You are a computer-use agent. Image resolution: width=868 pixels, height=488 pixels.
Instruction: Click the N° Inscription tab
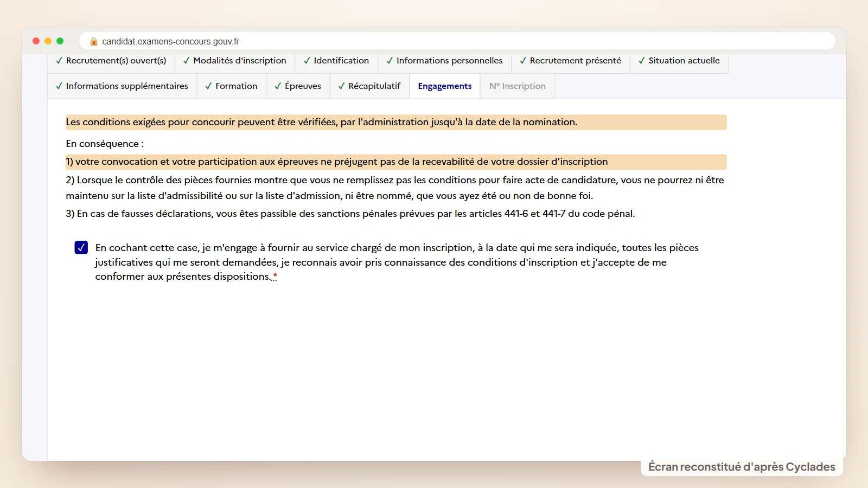click(x=518, y=86)
